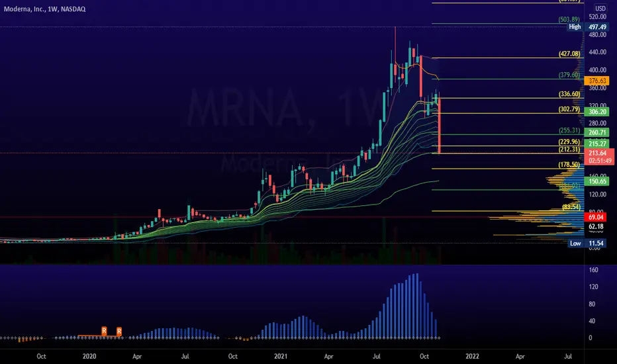Click the 2020 label on time axis
Viewport: 617px width, 364px height.
(x=89, y=356)
